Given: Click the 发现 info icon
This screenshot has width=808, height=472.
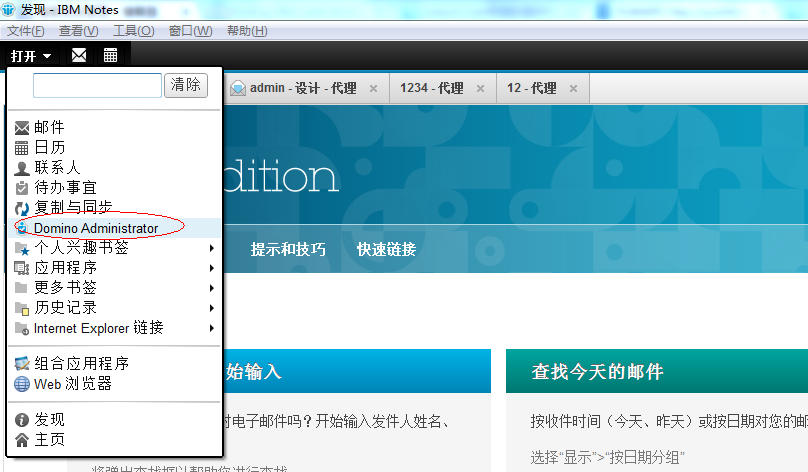Looking at the screenshot, I should [22, 420].
